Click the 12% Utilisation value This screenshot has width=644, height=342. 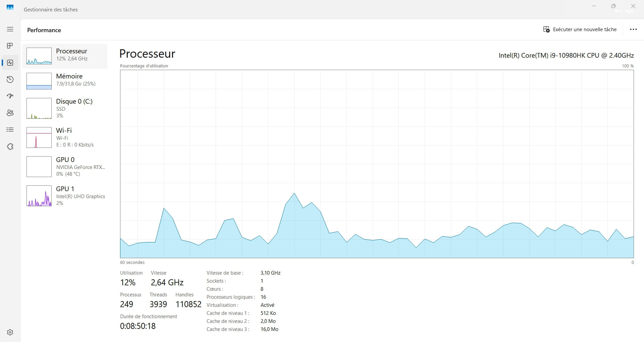pos(128,283)
